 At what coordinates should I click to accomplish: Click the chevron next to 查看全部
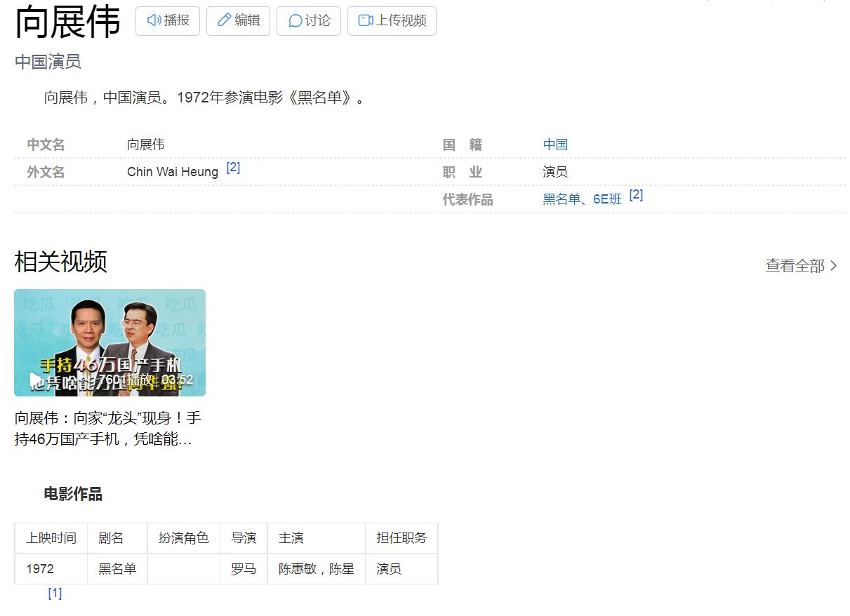coord(834,266)
